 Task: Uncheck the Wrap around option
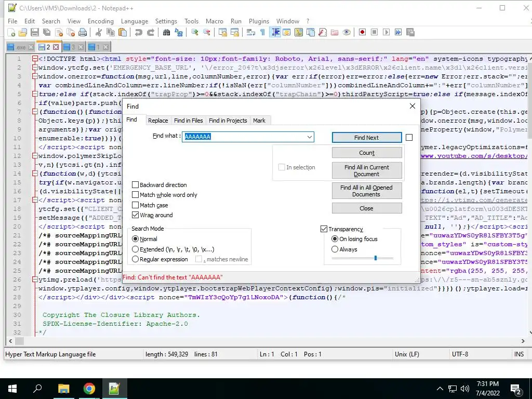click(136, 215)
